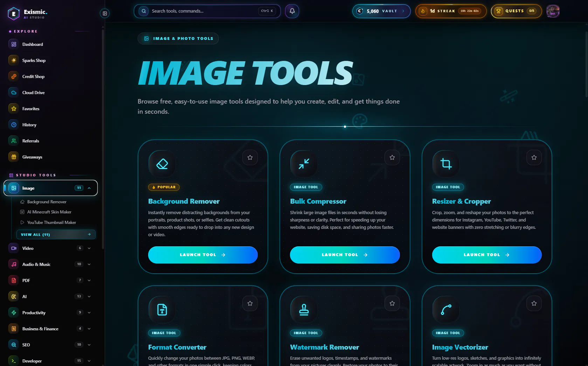Collapse the sidebar with the panel toggle icon
588x366 pixels.
pos(104,13)
